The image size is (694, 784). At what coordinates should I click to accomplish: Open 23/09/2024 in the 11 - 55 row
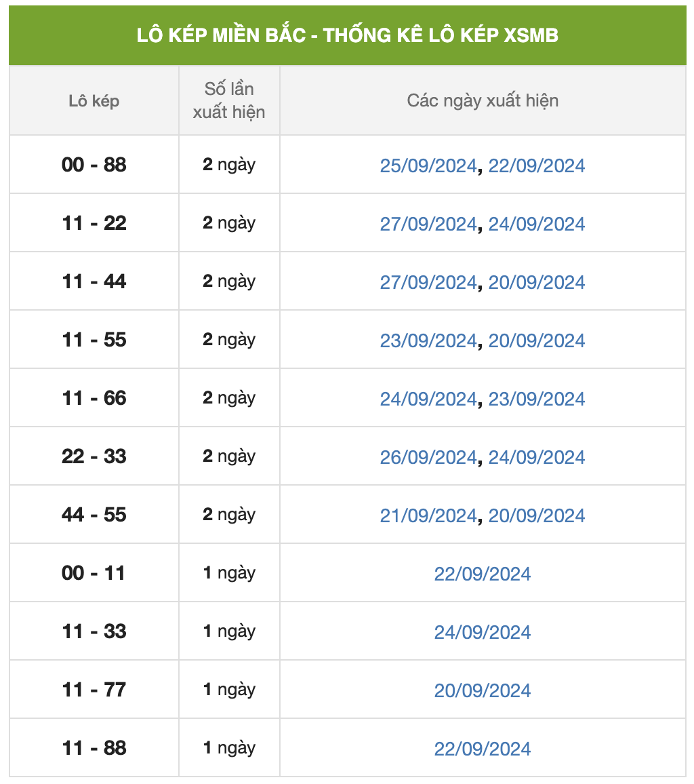point(428,341)
